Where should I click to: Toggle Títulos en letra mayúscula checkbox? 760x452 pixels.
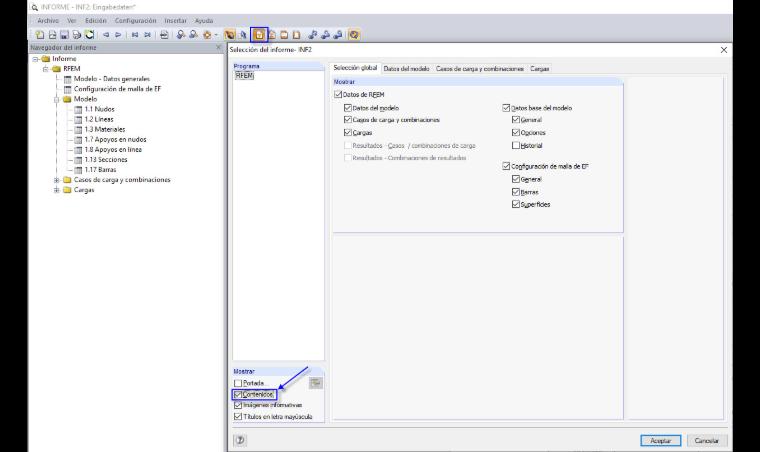238,417
